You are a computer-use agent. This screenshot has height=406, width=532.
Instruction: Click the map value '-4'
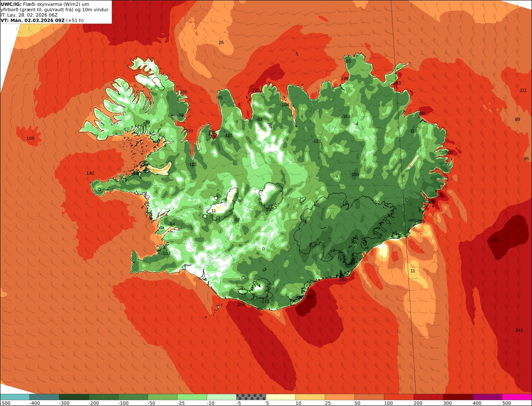point(356,124)
